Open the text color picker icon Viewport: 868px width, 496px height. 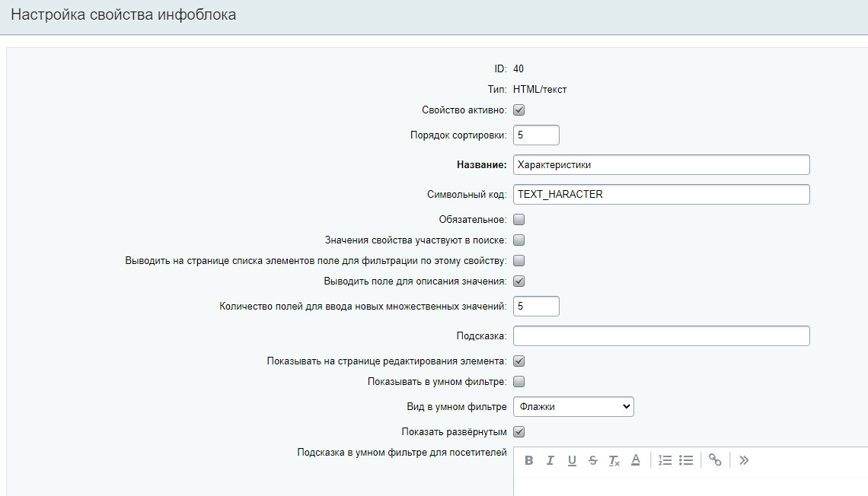coord(636,460)
